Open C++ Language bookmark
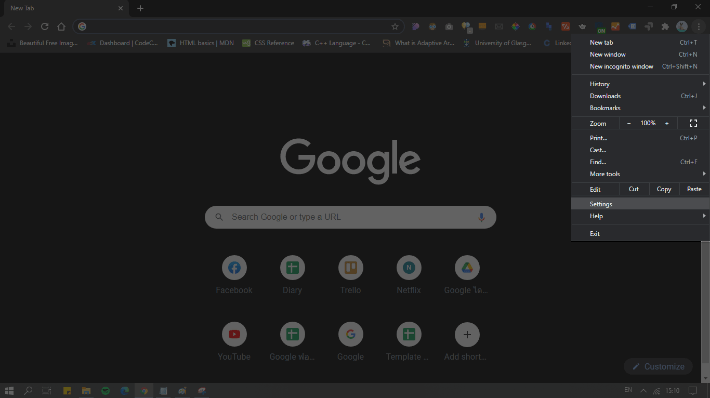Image resolution: width=710 pixels, height=398 pixels. [336, 43]
